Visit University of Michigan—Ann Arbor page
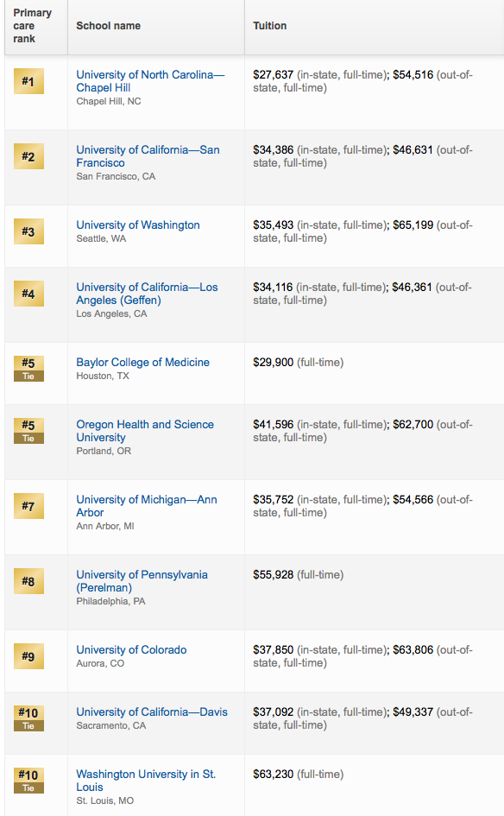The image size is (504, 816). [147, 506]
